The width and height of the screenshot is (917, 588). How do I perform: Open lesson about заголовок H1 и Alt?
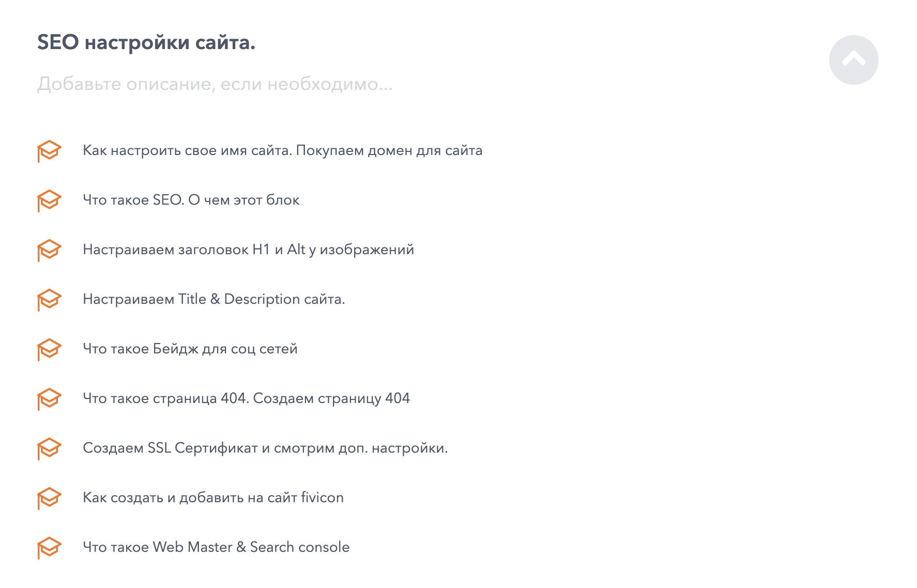pos(248,250)
